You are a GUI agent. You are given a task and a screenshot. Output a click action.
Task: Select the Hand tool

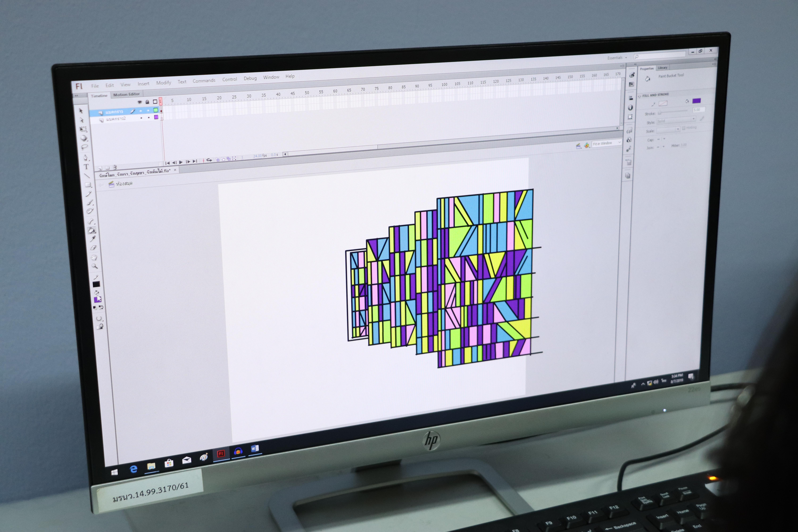pyautogui.click(x=94, y=257)
